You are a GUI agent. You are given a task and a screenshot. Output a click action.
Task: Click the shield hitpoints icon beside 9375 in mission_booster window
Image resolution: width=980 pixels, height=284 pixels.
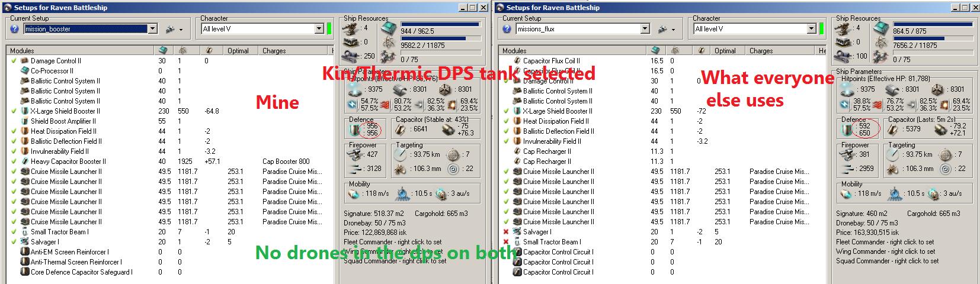click(x=356, y=89)
